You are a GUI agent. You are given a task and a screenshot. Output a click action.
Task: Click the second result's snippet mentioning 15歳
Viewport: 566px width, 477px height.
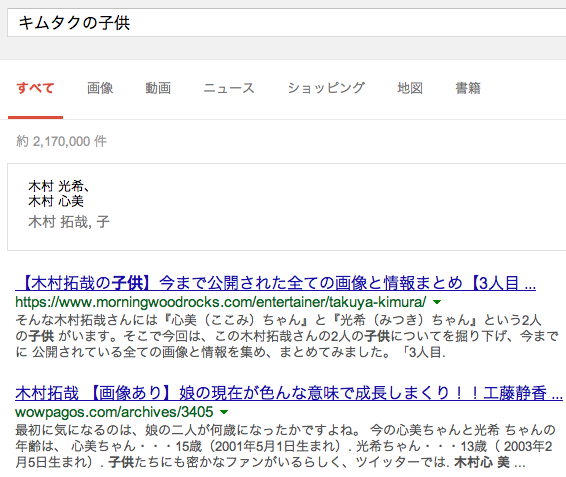tap(285, 446)
